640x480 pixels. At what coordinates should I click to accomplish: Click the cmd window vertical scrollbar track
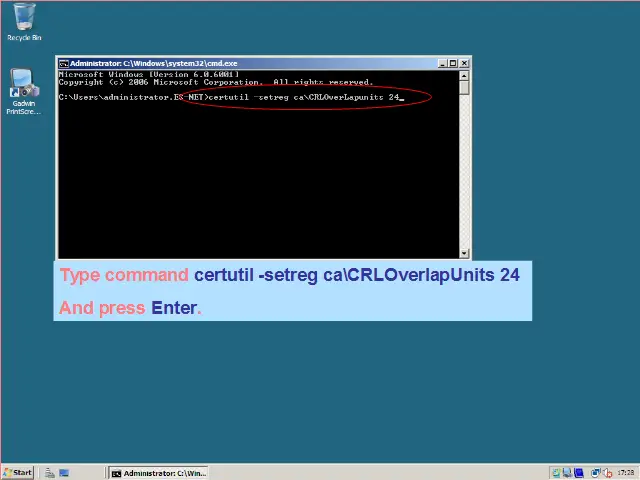tap(464, 170)
